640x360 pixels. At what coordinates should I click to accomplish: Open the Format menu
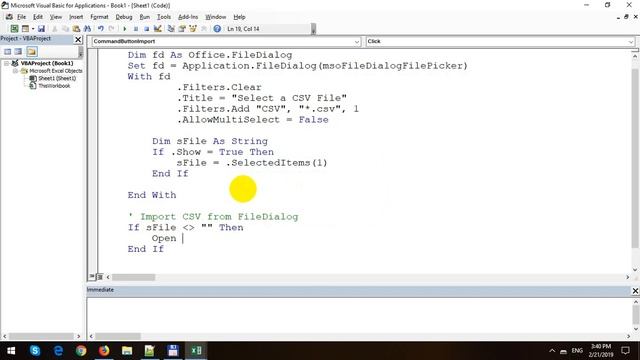click(99, 17)
